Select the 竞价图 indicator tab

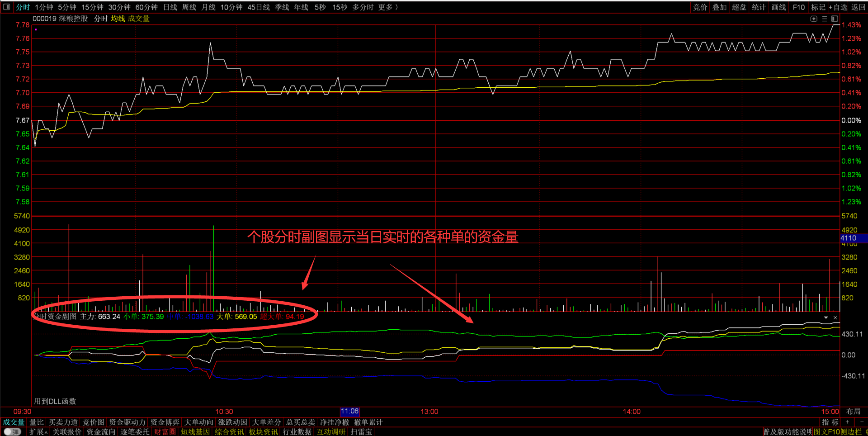tap(94, 422)
